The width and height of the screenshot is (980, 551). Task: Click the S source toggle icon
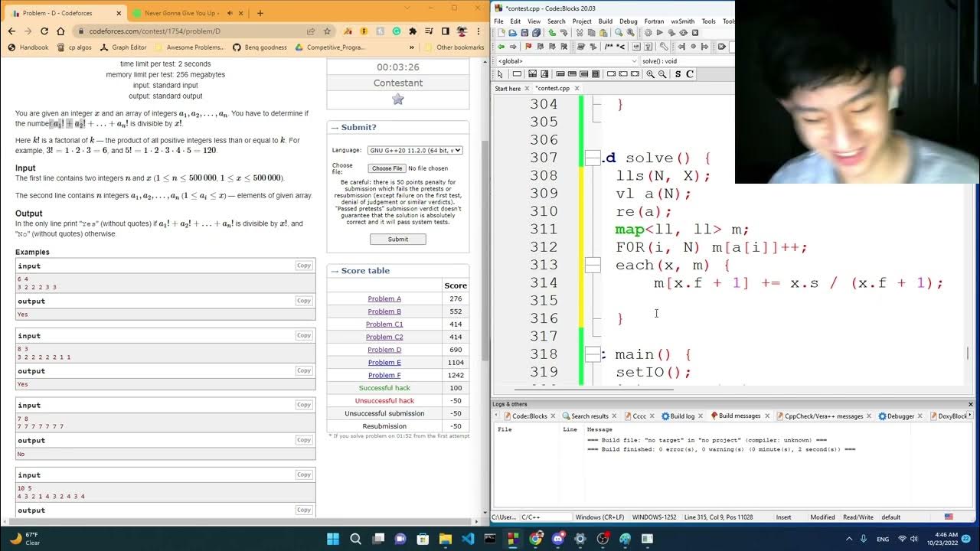[x=678, y=74]
